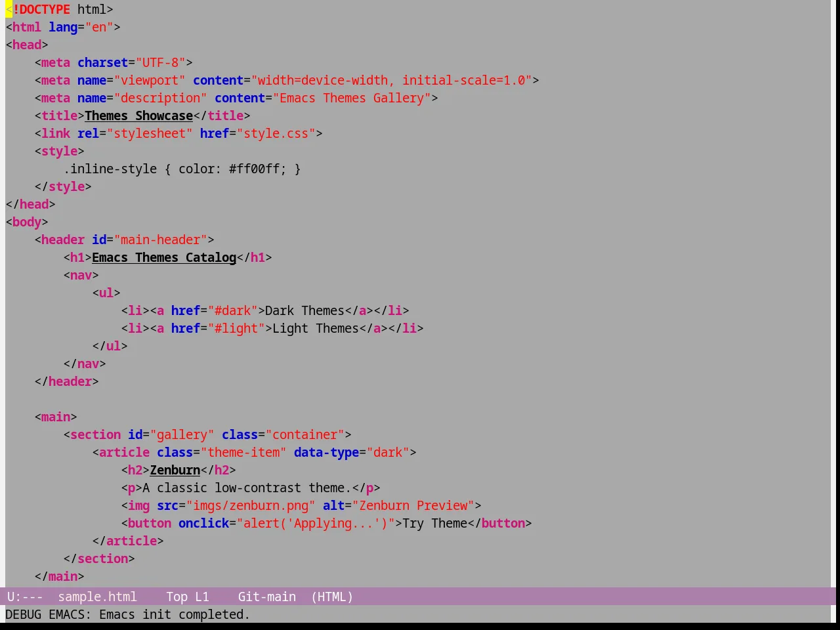Click the "UTF-8" charset value

click(160, 62)
